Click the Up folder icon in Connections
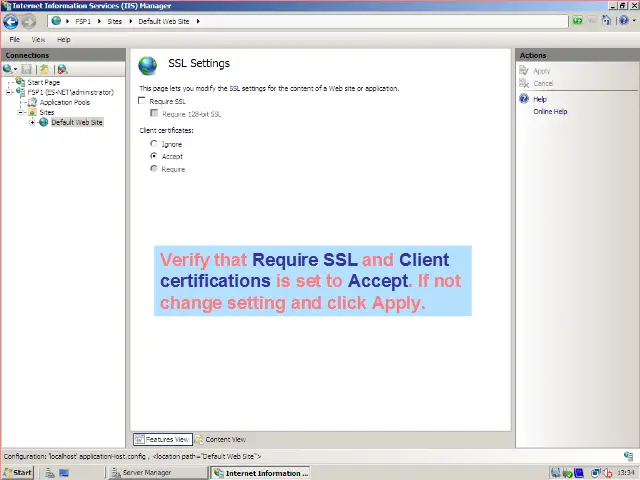Viewport: 640px width, 480px height. coord(44,69)
